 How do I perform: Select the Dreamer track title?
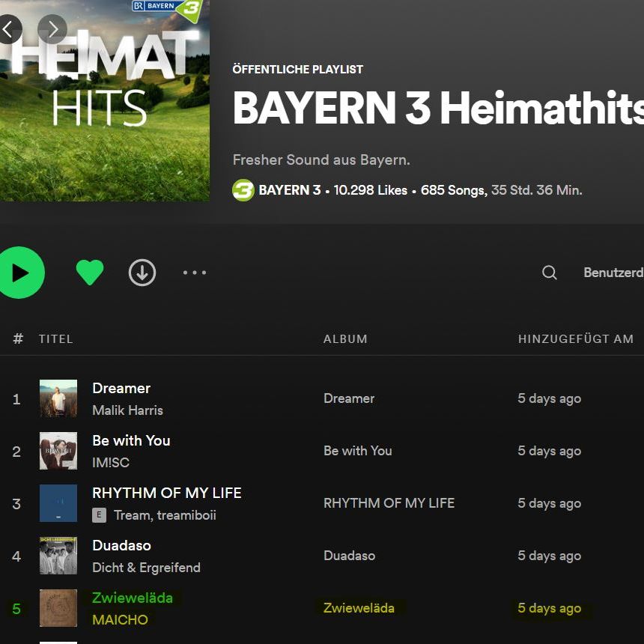coord(121,388)
